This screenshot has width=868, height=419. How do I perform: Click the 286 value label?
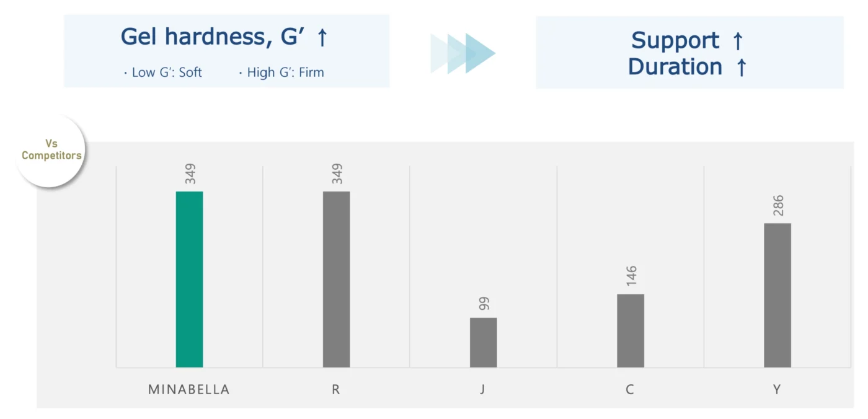click(778, 206)
